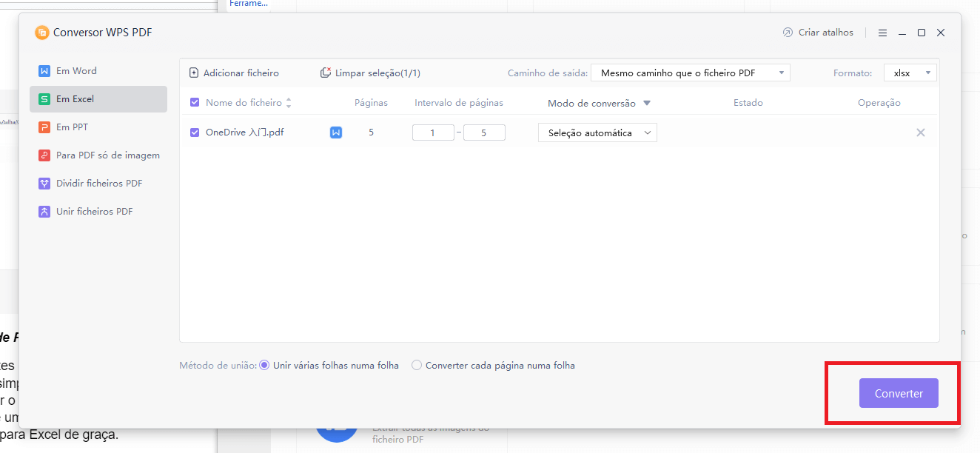Open the hamburger menu icon
The image size is (980, 453).
(x=882, y=32)
